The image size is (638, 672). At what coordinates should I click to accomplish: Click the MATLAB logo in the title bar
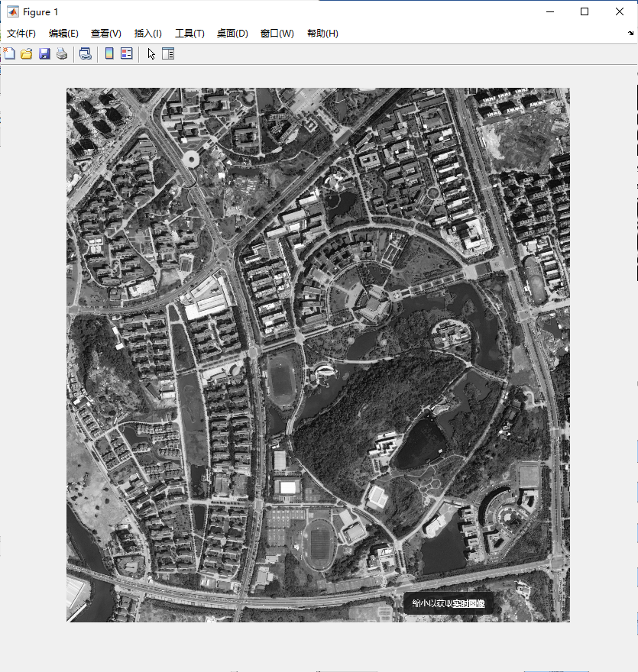[x=13, y=11]
